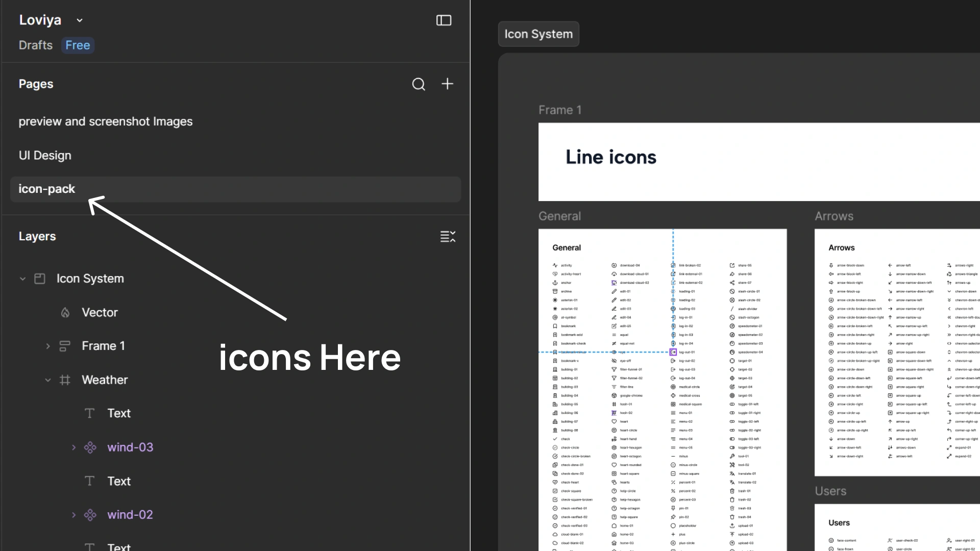Collapse the Icon System layer group
The height and width of the screenshot is (551, 980).
[x=22, y=279]
